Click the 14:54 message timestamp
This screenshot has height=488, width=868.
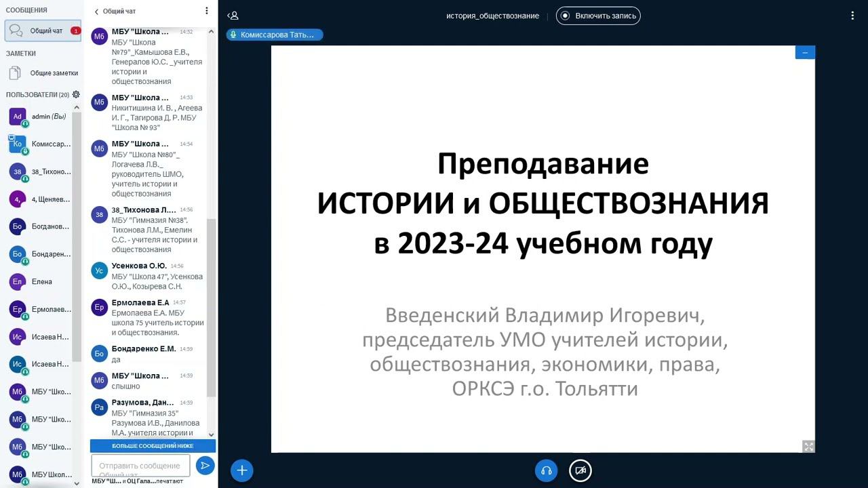tap(186, 144)
